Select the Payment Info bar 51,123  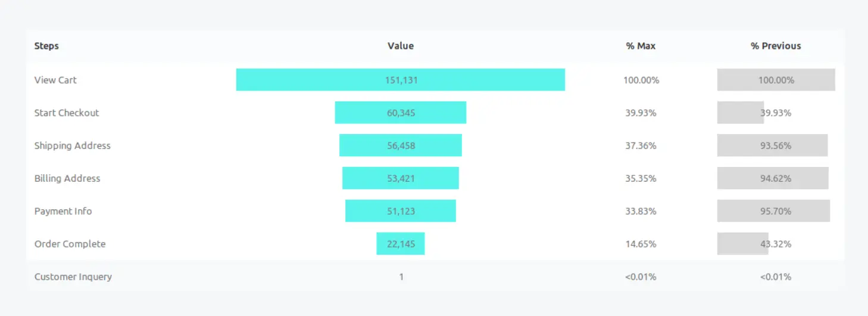tap(401, 211)
